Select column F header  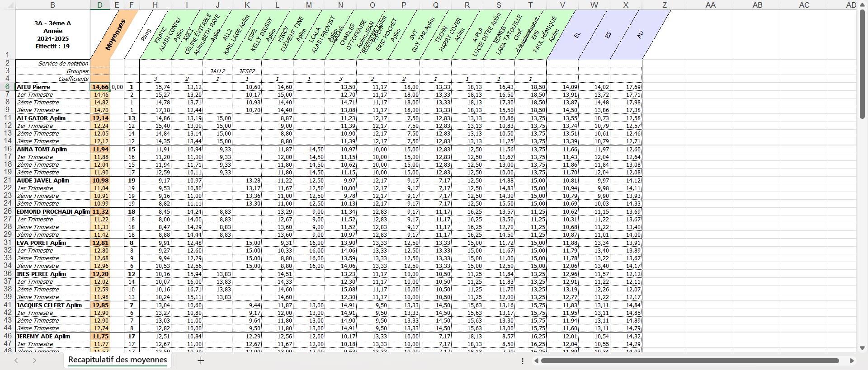[x=132, y=5]
